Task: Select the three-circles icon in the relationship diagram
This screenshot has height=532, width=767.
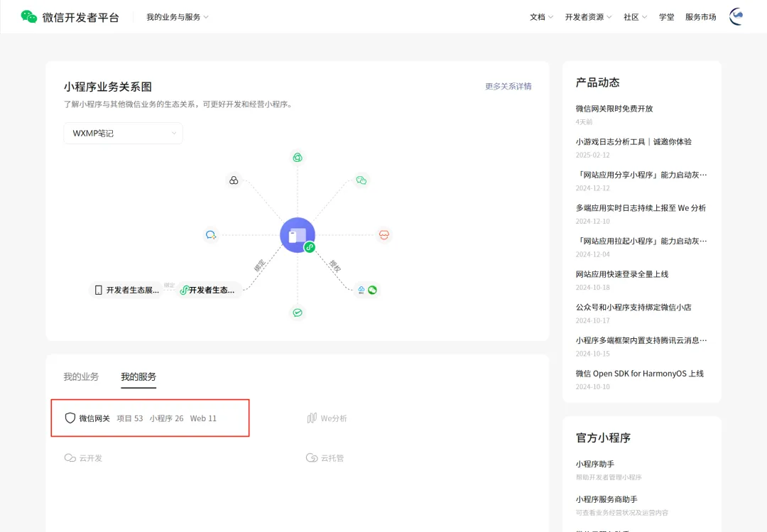Action: pyautogui.click(x=234, y=180)
